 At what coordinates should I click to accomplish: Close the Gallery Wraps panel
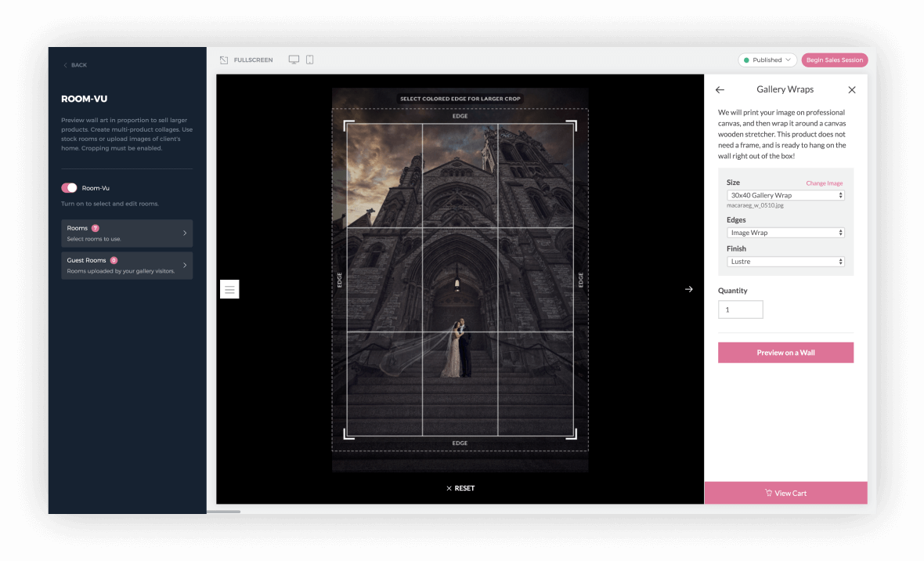pyautogui.click(x=851, y=89)
